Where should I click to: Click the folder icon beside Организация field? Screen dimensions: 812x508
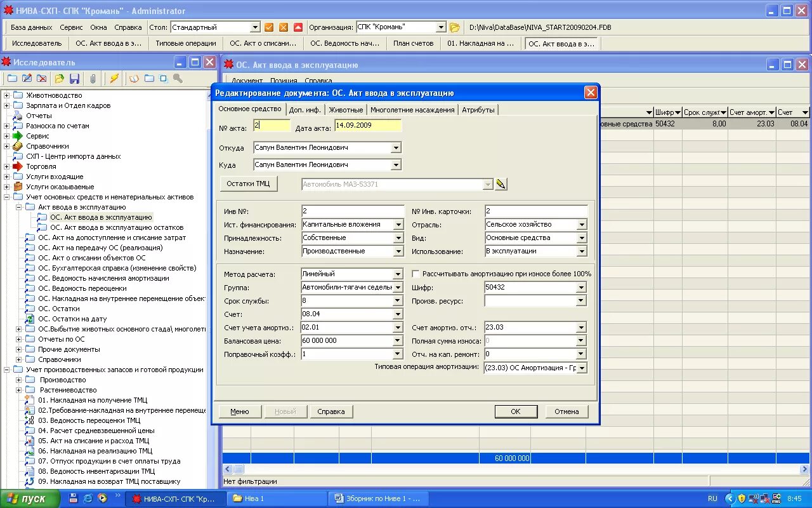tap(455, 27)
